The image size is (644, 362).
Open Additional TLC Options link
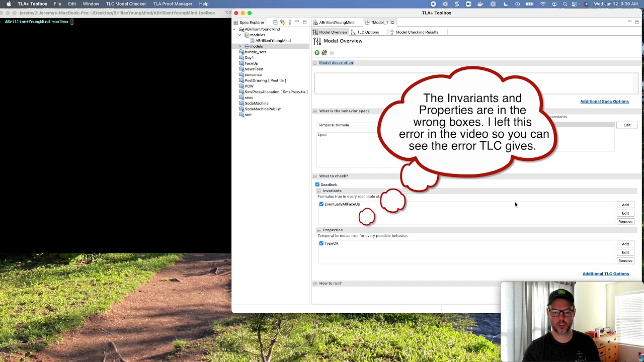pos(606,274)
